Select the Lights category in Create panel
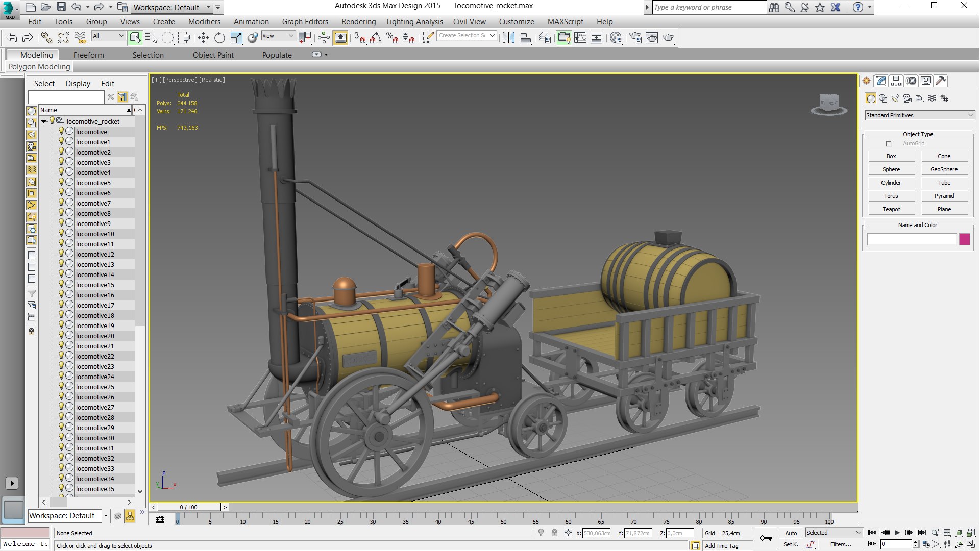980x551 pixels. [895, 98]
